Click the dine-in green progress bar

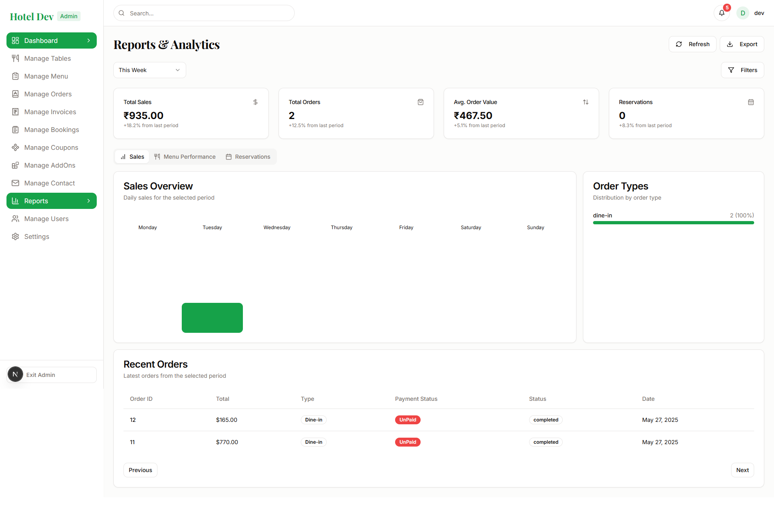click(x=673, y=223)
